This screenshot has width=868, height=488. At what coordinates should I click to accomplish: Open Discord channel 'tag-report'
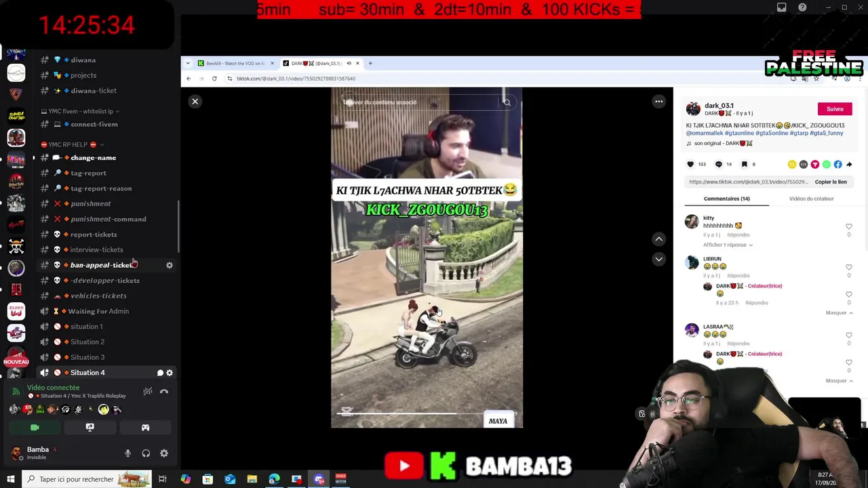[x=89, y=173]
